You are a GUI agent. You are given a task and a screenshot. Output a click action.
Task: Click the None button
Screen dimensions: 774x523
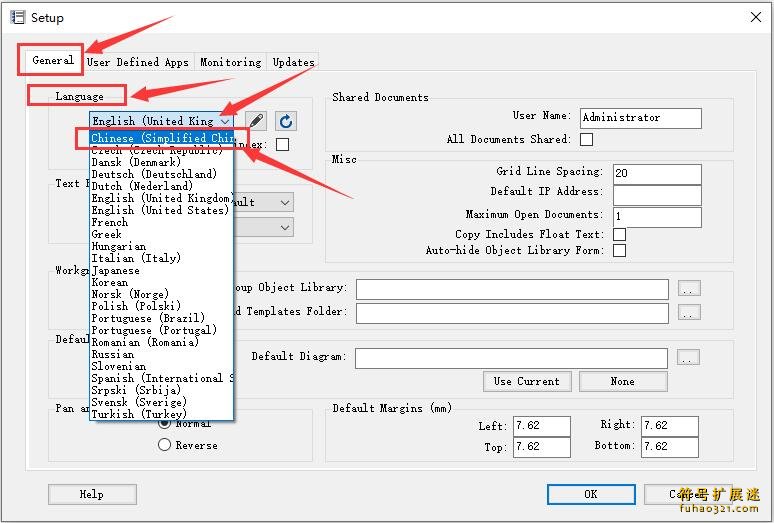pyautogui.click(x=623, y=381)
